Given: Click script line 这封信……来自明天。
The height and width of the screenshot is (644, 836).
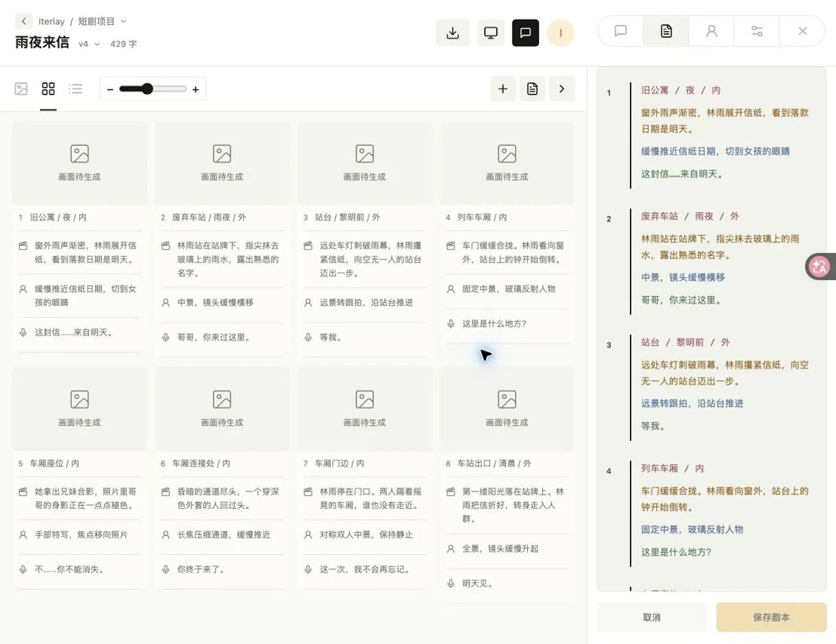Looking at the screenshot, I should tap(682, 174).
